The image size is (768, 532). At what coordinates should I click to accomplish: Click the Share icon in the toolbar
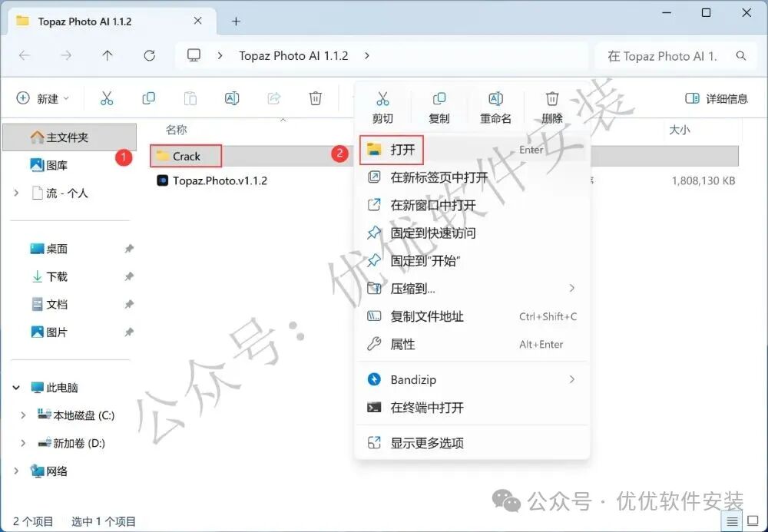[274, 98]
